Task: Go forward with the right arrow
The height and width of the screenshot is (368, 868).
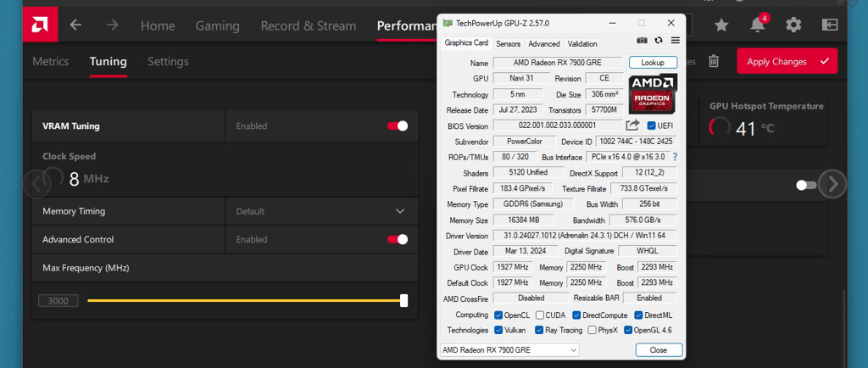Action: (x=113, y=25)
